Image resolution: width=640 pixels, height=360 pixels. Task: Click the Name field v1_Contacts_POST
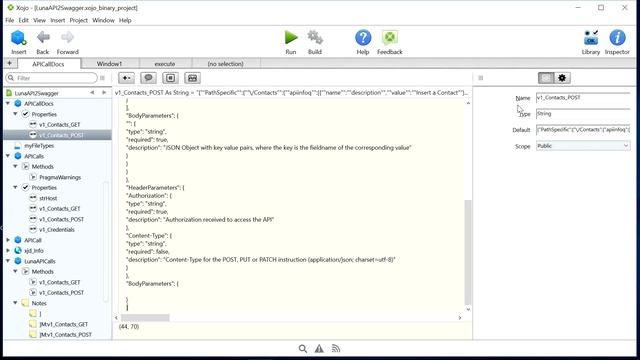click(583, 98)
